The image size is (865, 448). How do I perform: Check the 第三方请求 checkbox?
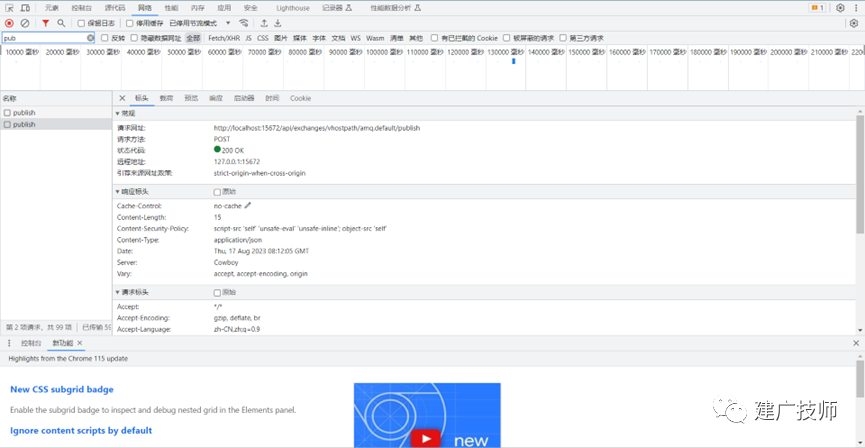click(x=563, y=38)
